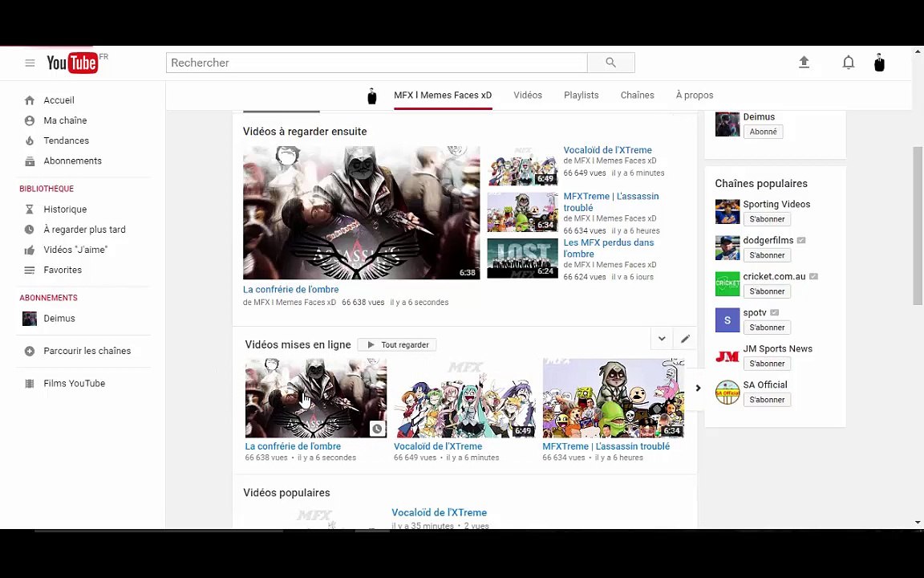Open the Deimus channel name in right panel
The width and height of the screenshot is (924, 578).
click(759, 116)
